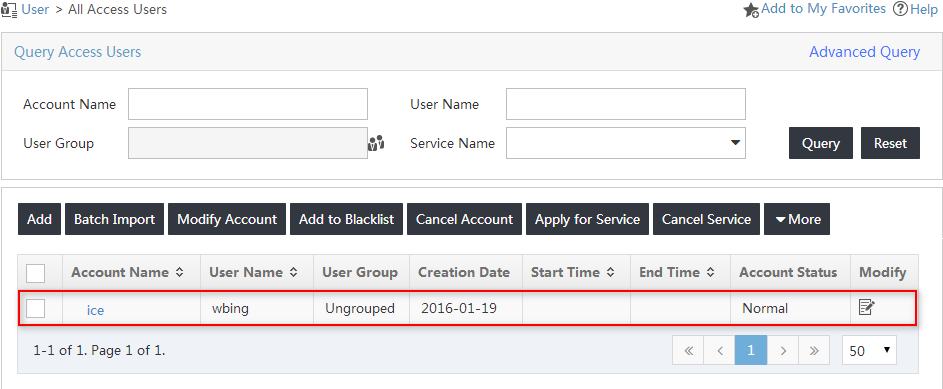Click the Modify icon for account ice
The height and width of the screenshot is (389, 943).
click(866, 307)
